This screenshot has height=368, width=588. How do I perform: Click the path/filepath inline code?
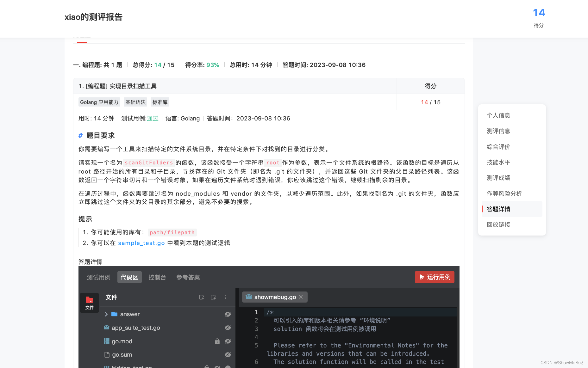click(172, 232)
